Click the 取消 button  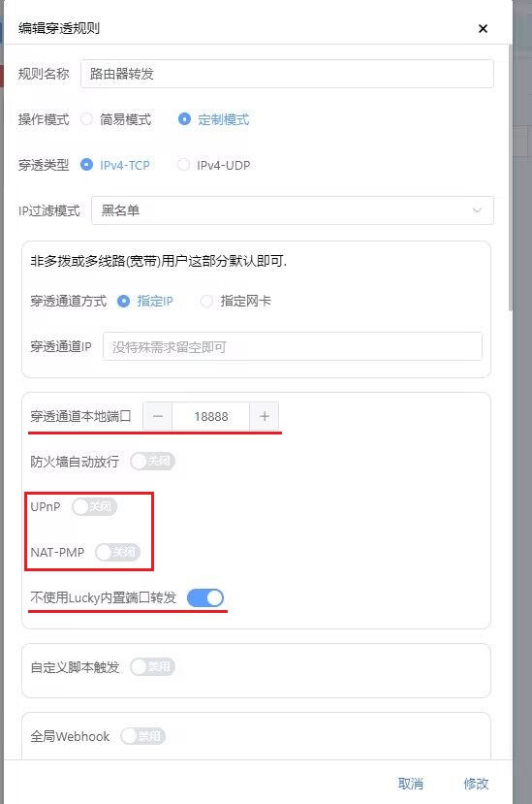point(411,784)
